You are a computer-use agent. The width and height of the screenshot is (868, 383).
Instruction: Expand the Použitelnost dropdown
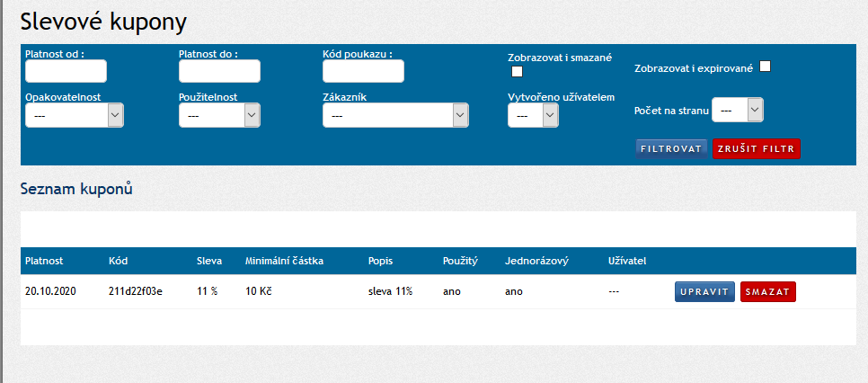pyautogui.click(x=219, y=116)
